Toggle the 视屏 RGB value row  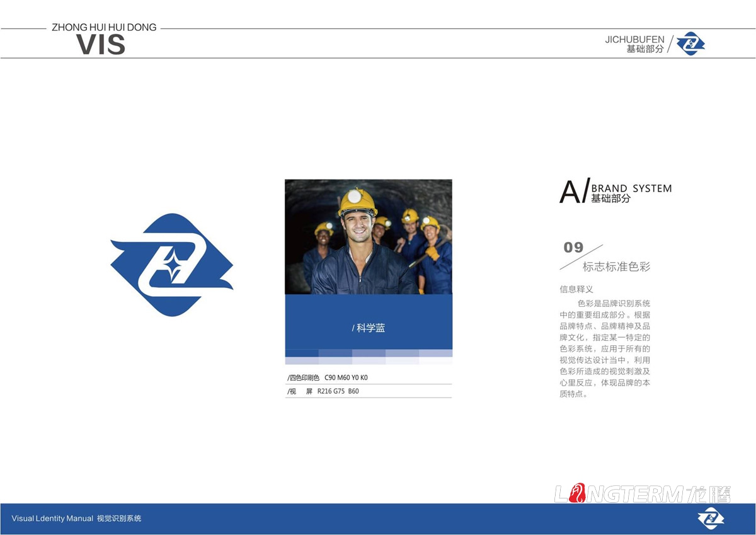coord(369,391)
